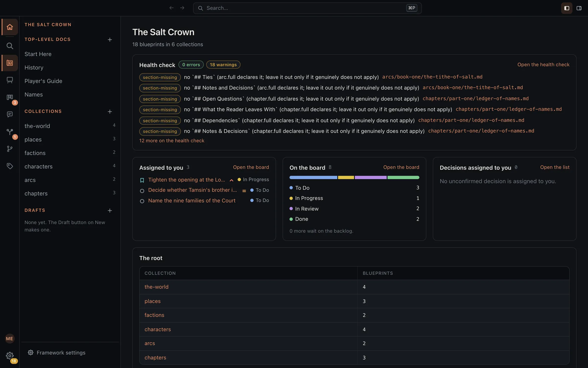This screenshot has height=368, width=588.
Task: Click the ME avatar in the rail
Action: click(10, 339)
